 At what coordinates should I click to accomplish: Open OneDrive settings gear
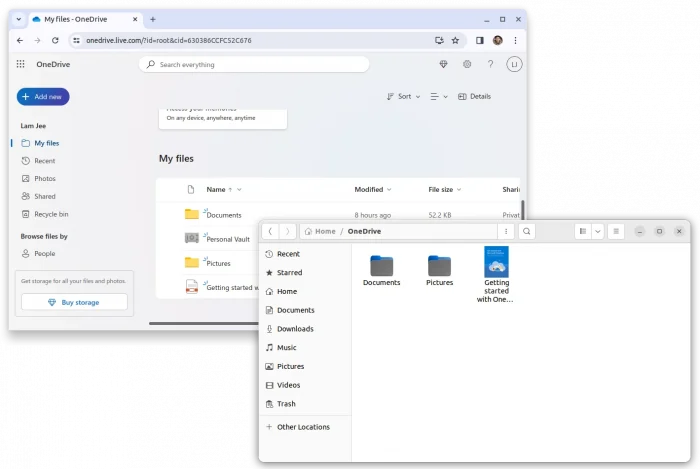467,64
